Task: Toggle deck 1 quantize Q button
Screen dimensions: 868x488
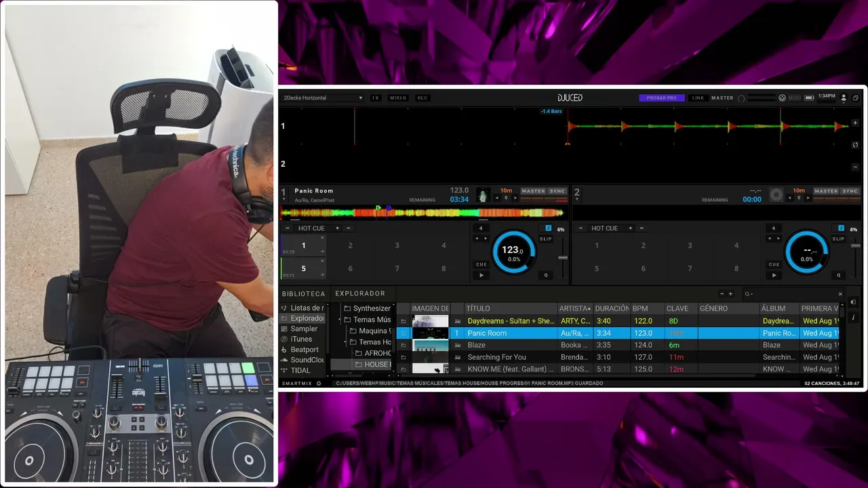Action: (546, 275)
